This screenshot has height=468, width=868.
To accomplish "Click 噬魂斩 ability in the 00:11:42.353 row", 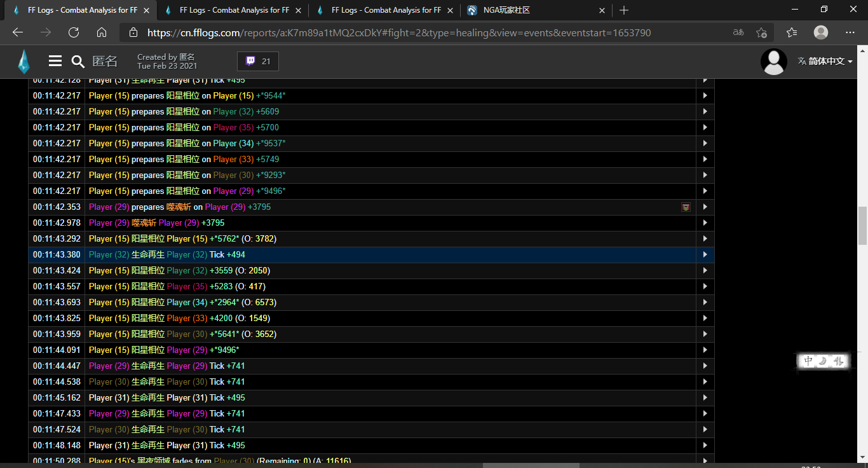I will 179,207.
